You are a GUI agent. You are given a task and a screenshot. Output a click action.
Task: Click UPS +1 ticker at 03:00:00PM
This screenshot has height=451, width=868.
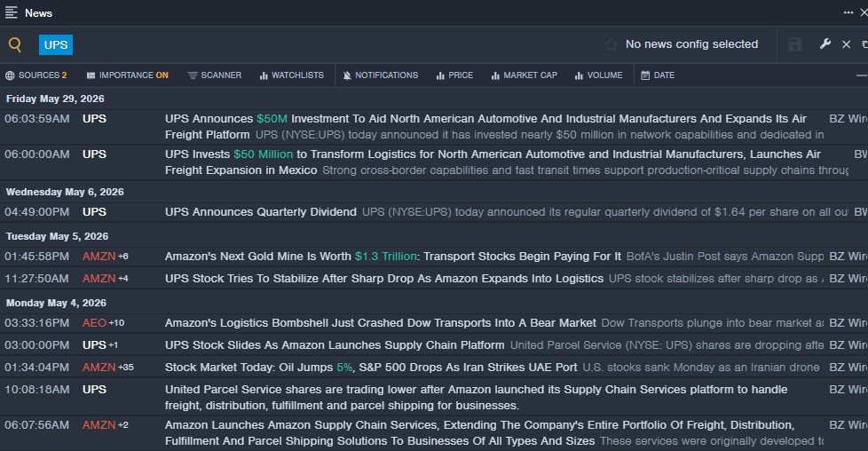coord(99,344)
